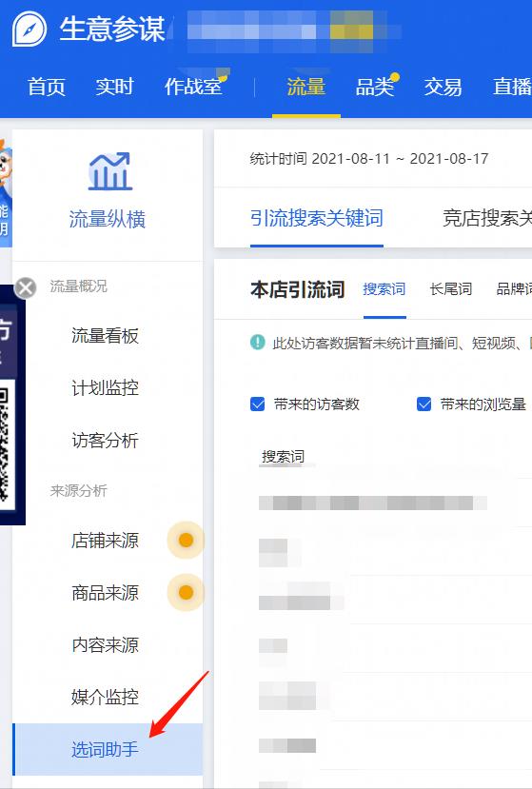Screen dimensions: 532x789
Task: Open 内容来源 in the sidebar
Action: point(105,645)
